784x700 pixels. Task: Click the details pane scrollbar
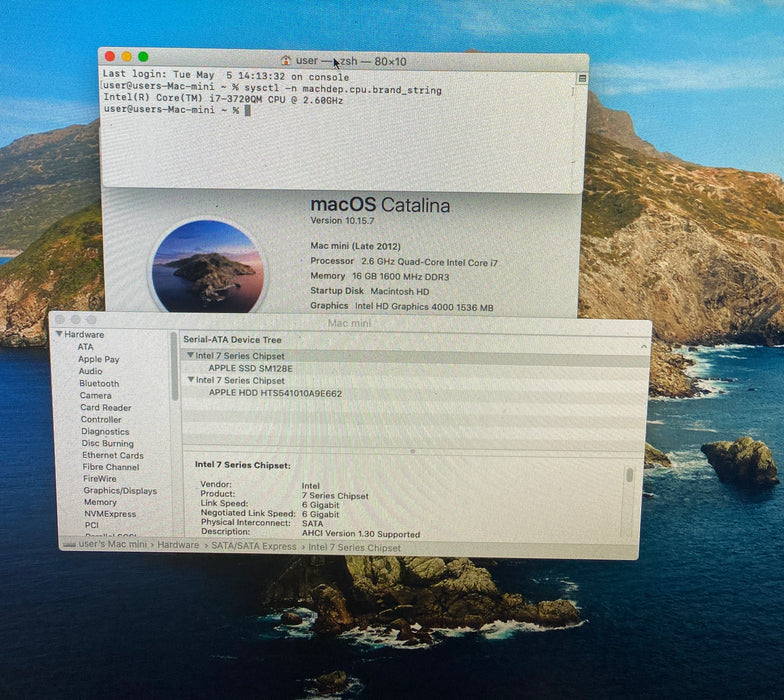(x=630, y=475)
